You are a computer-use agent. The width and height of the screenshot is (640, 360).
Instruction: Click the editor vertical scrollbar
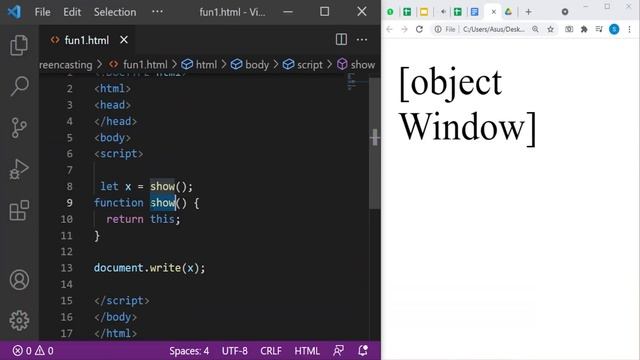375,143
